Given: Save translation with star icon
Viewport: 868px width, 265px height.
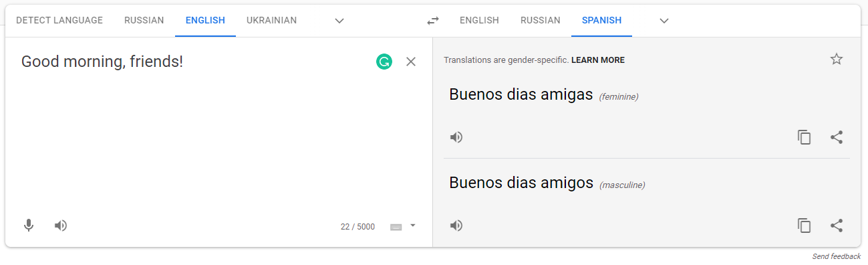Looking at the screenshot, I should point(837,59).
